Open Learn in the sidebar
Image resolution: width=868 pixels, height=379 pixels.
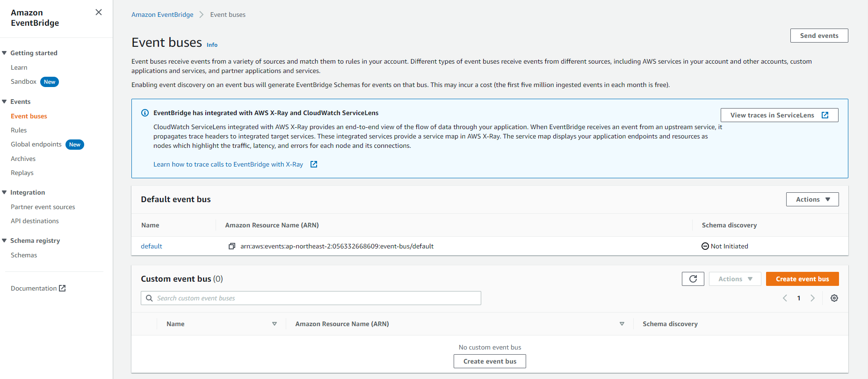(x=19, y=67)
